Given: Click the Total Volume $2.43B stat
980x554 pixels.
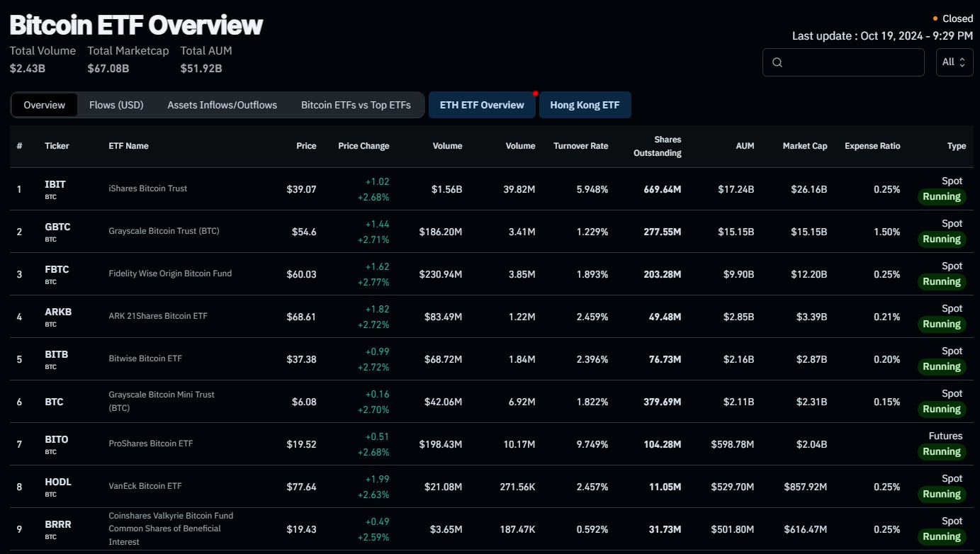Looking at the screenshot, I should point(43,60).
